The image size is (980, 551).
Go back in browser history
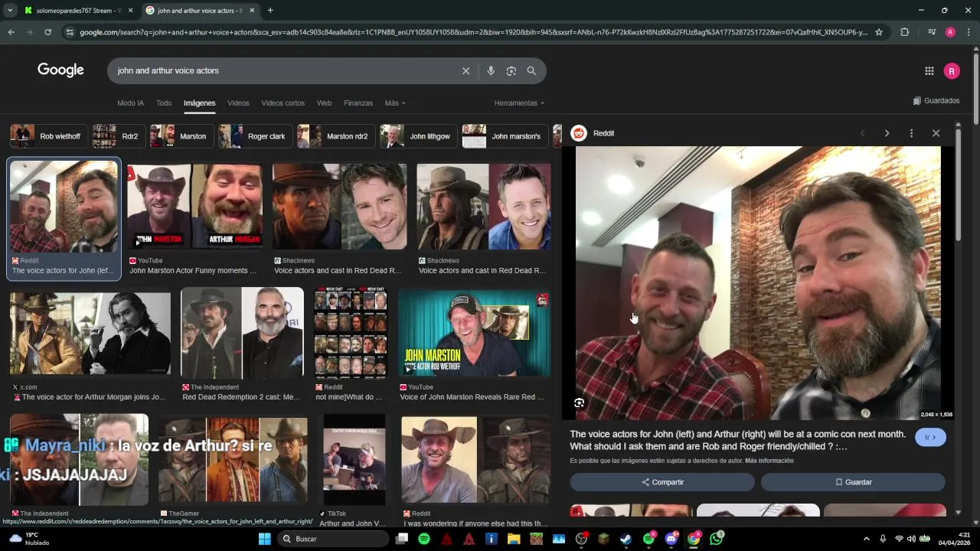11,32
